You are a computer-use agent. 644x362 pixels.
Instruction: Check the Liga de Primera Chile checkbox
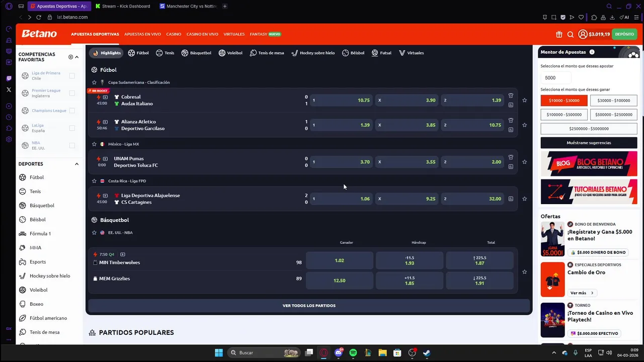point(72,76)
